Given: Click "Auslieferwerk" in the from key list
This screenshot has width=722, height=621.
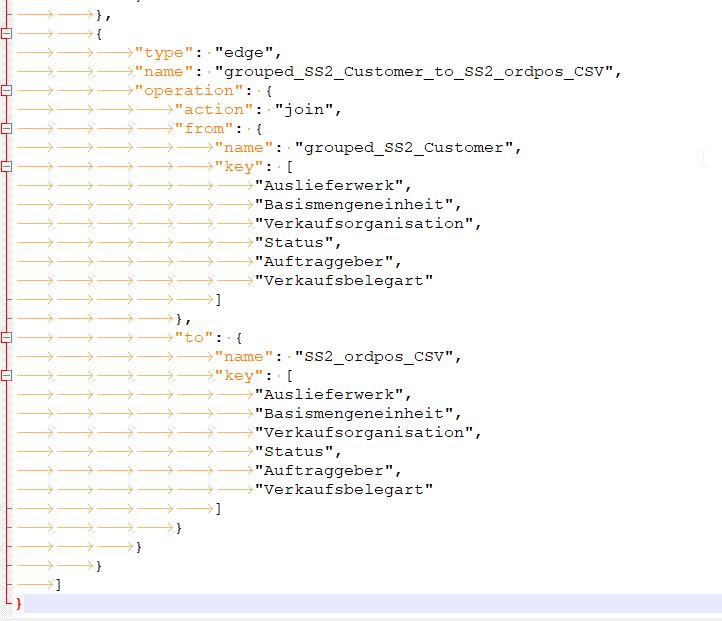Looking at the screenshot, I should click(x=329, y=186).
